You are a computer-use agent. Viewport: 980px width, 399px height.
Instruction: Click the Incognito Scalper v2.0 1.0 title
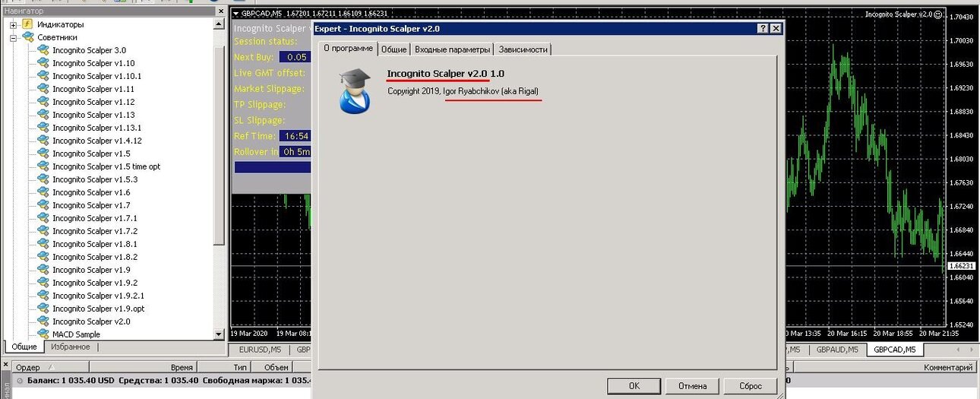[445, 74]
